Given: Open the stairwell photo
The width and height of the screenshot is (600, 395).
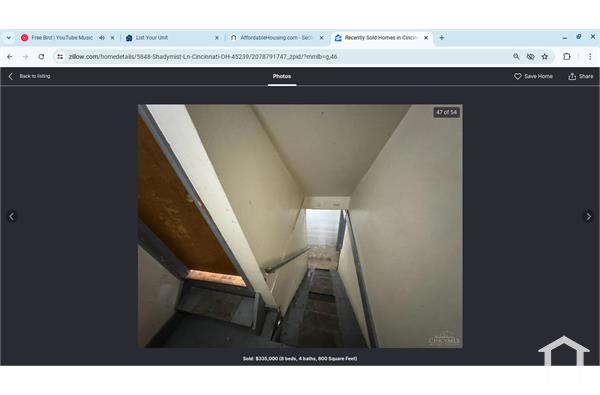Looking at the screenshot, I should click(300, 226).
